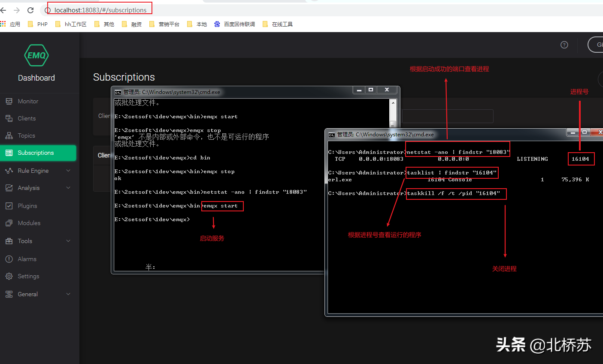Image resolution: width=603 pixels, height=364 pixels.
Task: Minimize the emqx cmd window
Action: 359,90
